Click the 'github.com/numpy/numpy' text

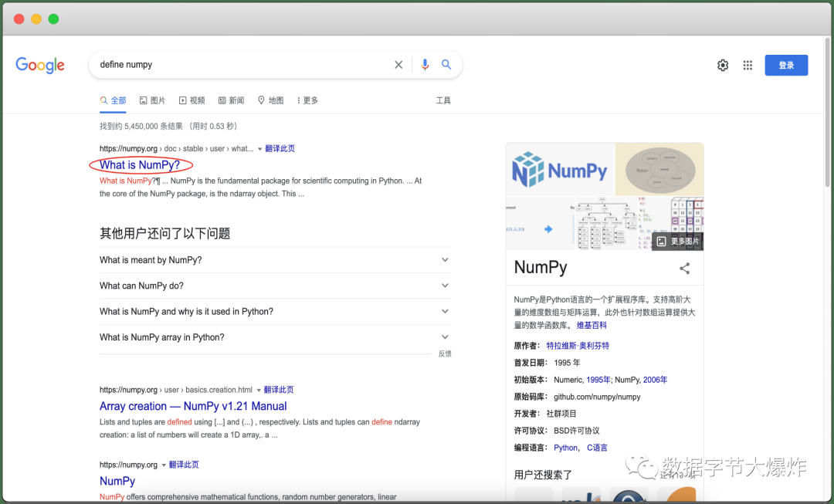click(x=597, y=397)
